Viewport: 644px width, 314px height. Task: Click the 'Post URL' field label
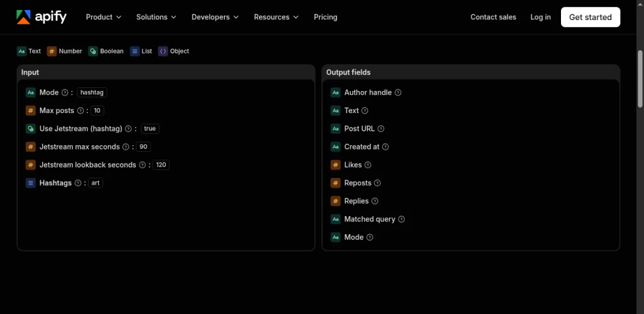coord(359,129)
